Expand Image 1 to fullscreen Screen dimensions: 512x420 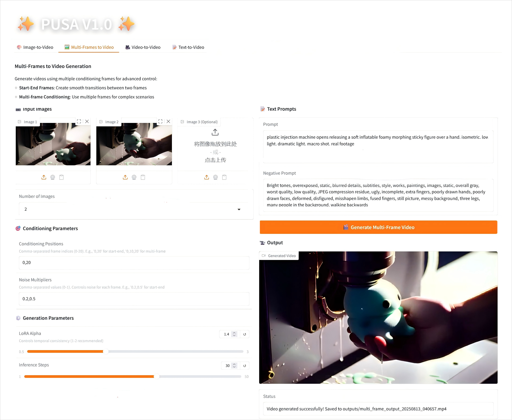coord(79,121)
